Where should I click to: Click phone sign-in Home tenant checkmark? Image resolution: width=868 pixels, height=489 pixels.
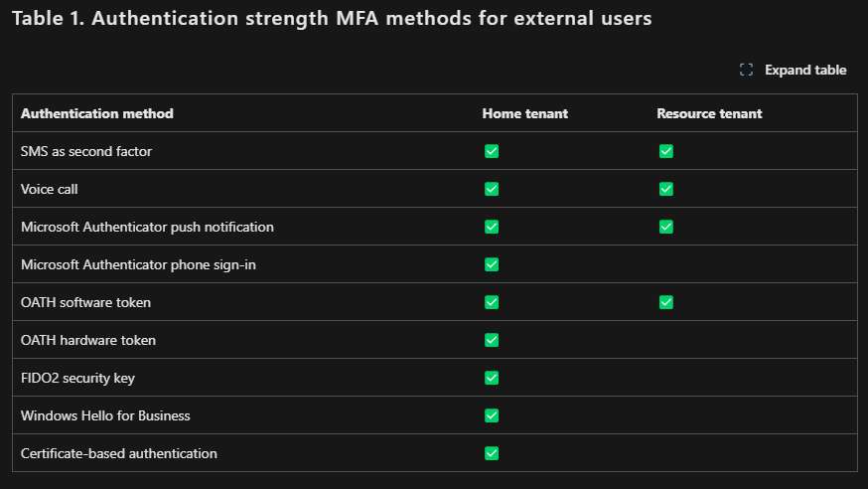pyautogui.click(x=492, y=264)
